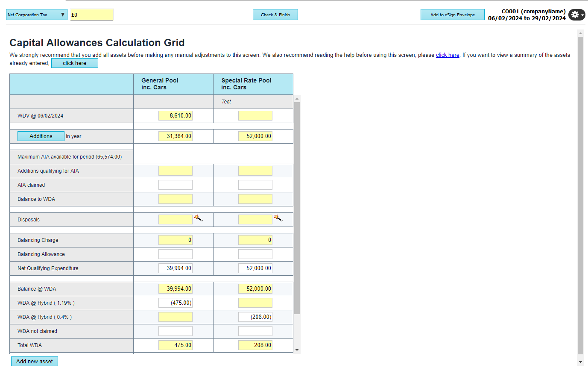This screenshot has width=588, height=371.
Task: Click the grid scrollbar down arrow
Action: pos(297,350)
